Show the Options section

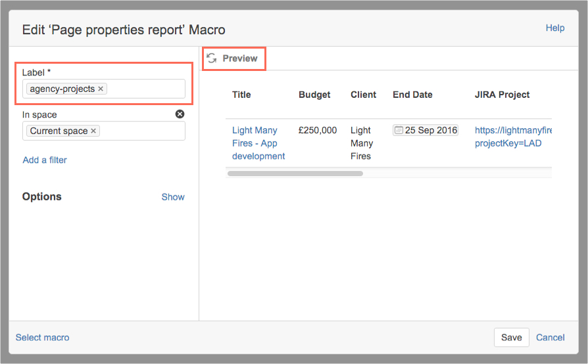[x=173, y=196]
